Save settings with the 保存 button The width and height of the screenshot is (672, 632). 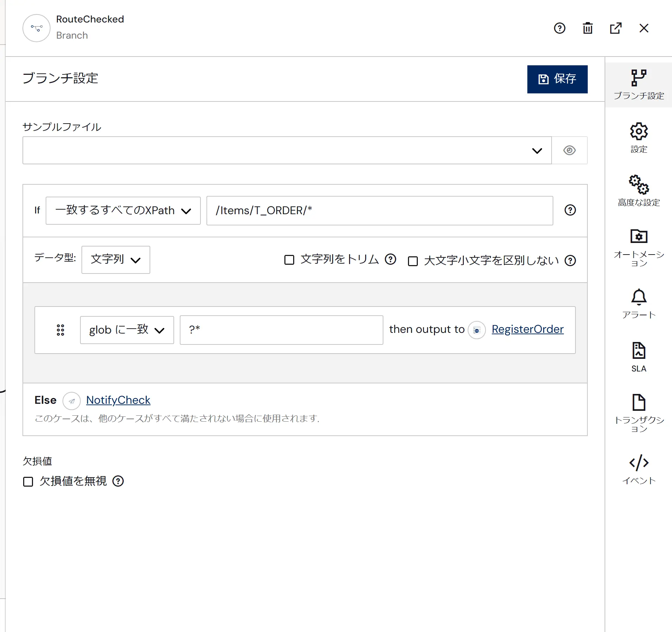[557, 79]
